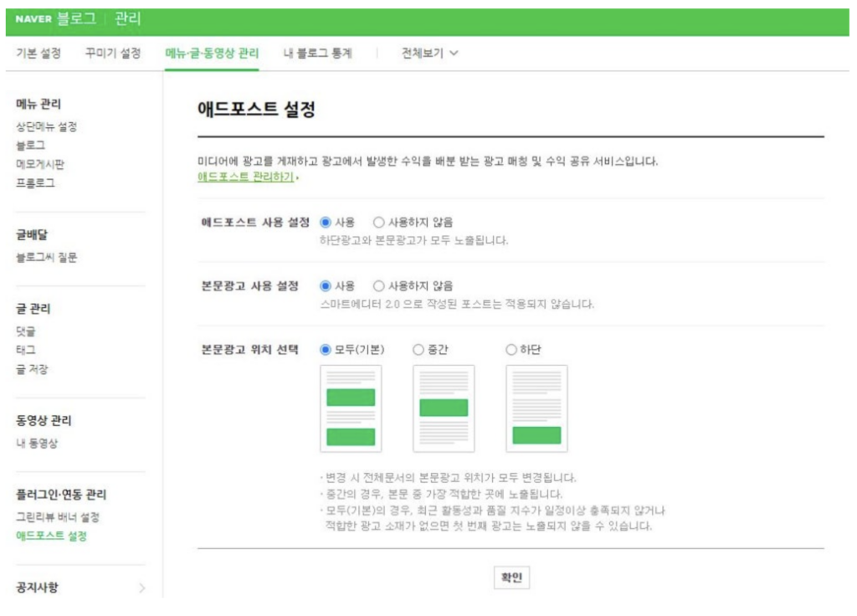Follow the 애드포스트 관리하기 link

pos(245,177)
